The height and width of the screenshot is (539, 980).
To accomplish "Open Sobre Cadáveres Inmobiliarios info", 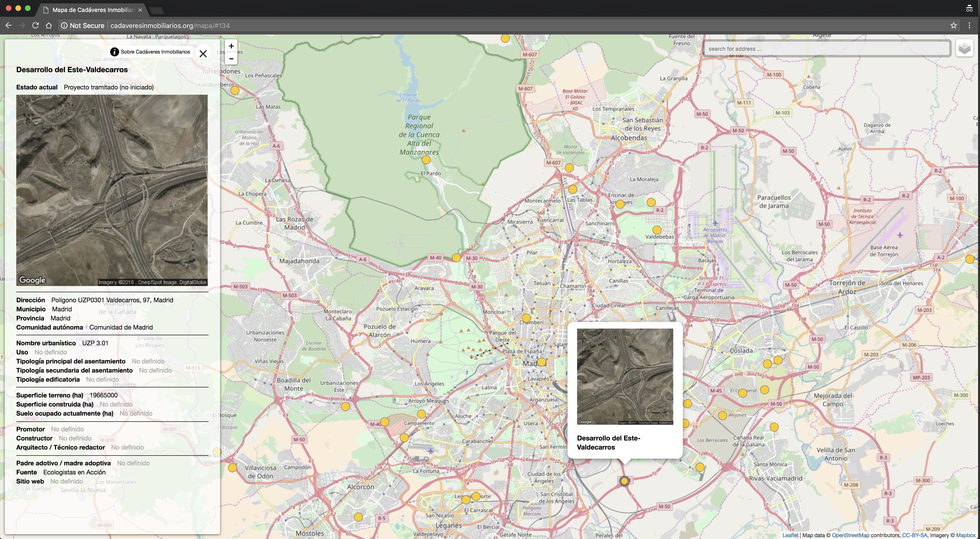I will 150,52.
